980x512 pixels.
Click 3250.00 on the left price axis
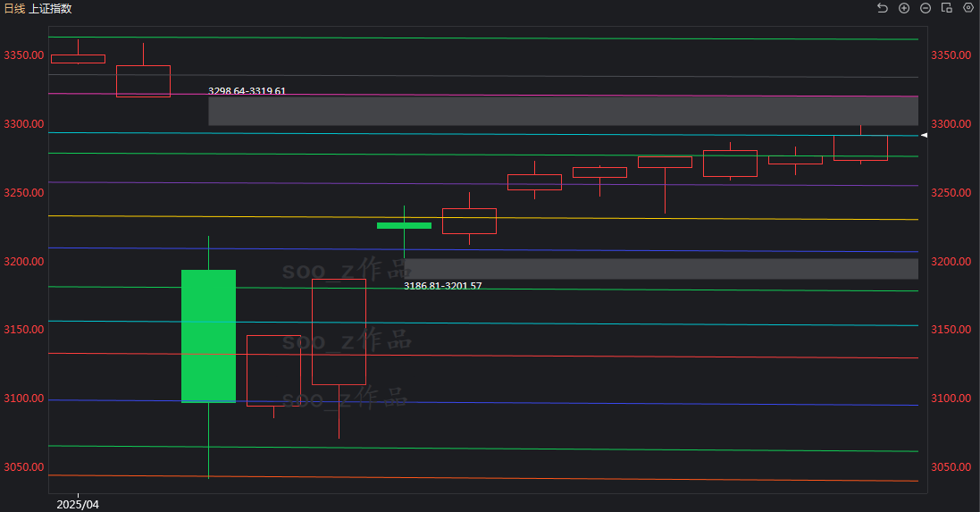pos(24,192)
